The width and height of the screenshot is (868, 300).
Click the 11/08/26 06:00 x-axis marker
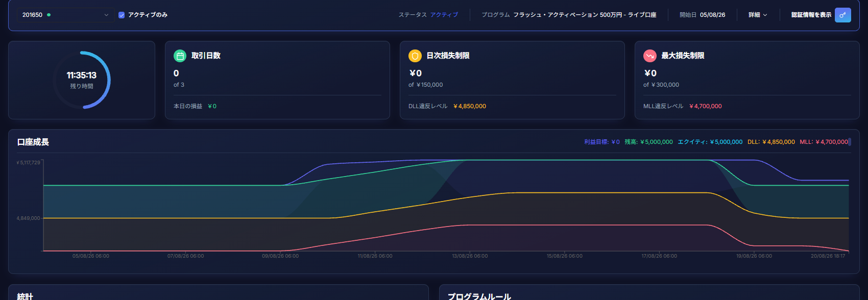point(375,256)
